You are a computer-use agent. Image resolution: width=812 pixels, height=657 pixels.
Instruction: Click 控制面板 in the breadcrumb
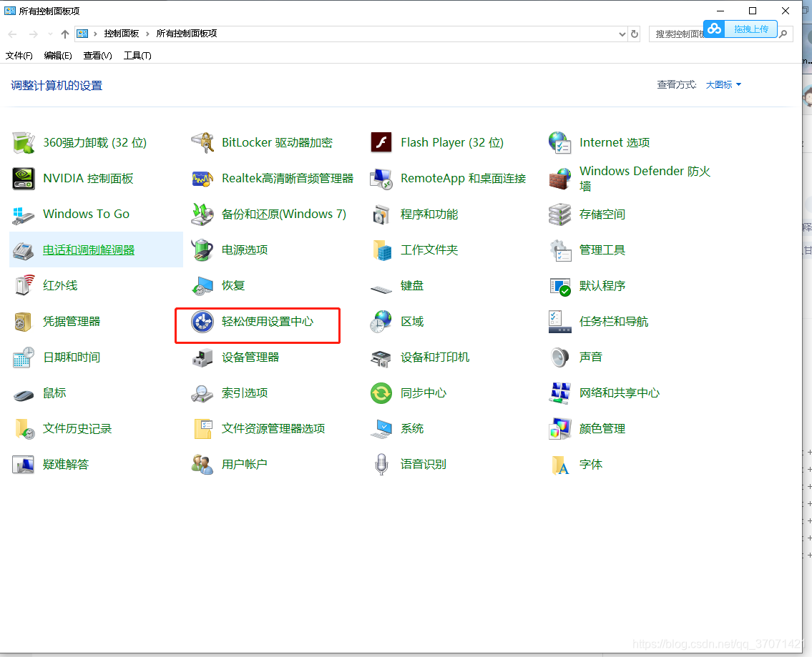[x=122, y=34]
